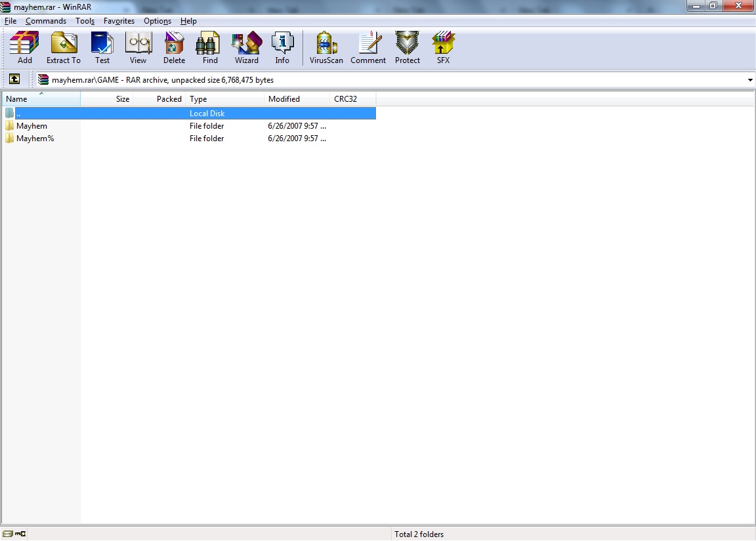Go up one folder level button
Viewport: 756px width, 541px height.
[x=14, y=79]
